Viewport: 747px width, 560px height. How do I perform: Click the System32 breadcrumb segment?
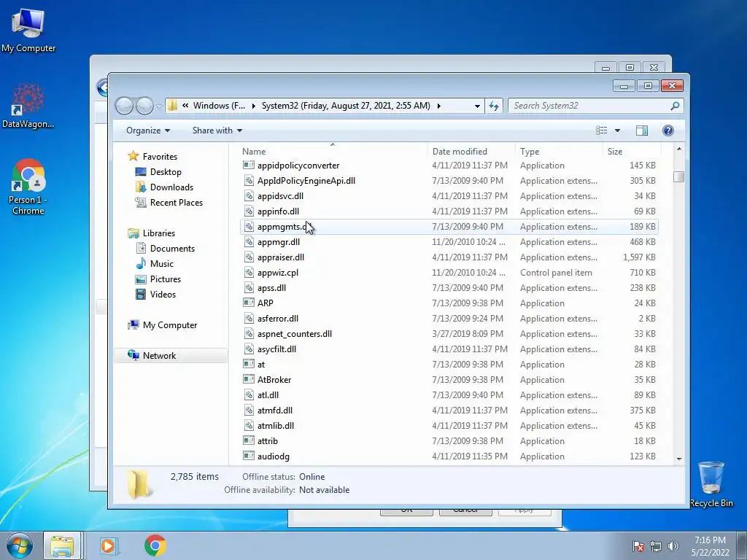click(346, 106)
